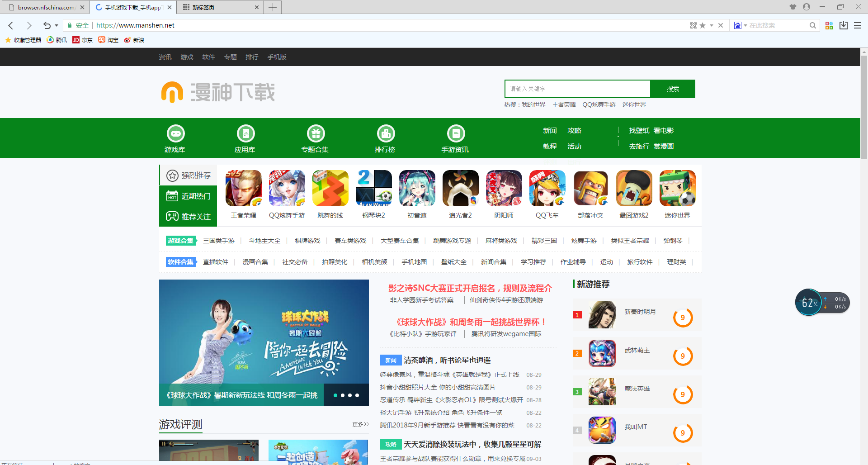Open the restore history dropdown arrow
This screenshot has height=465, width=868.
57,25
